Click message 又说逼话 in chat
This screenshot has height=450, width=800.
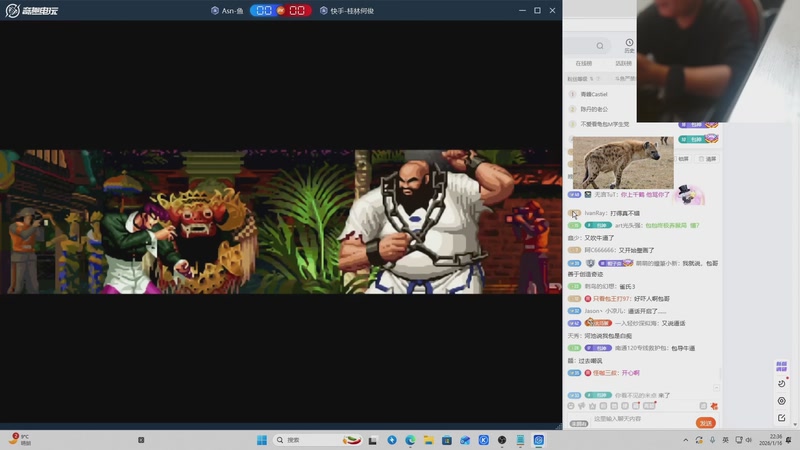pyautogui.click(x=673, y=323)
